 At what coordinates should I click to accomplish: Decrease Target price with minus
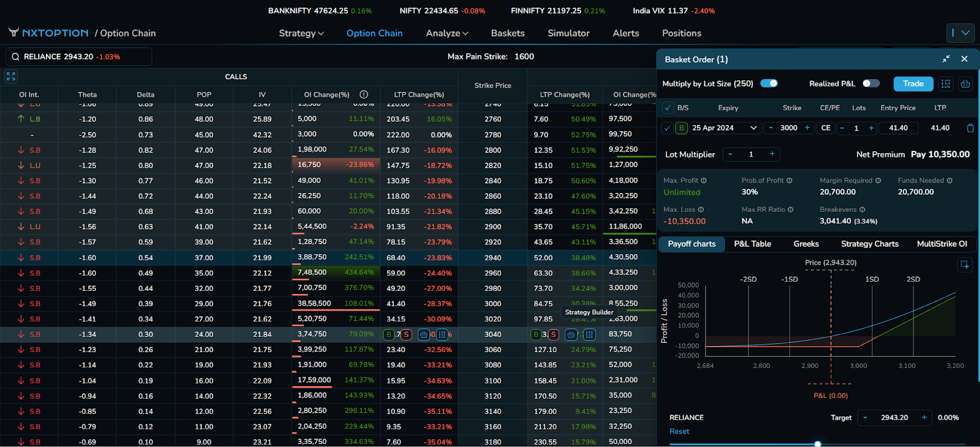865,418
